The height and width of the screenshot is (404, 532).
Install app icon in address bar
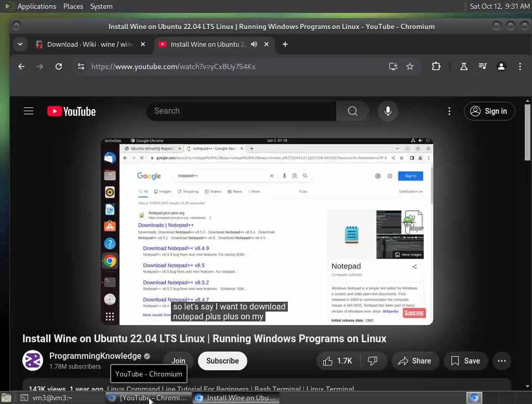(393, 66)
